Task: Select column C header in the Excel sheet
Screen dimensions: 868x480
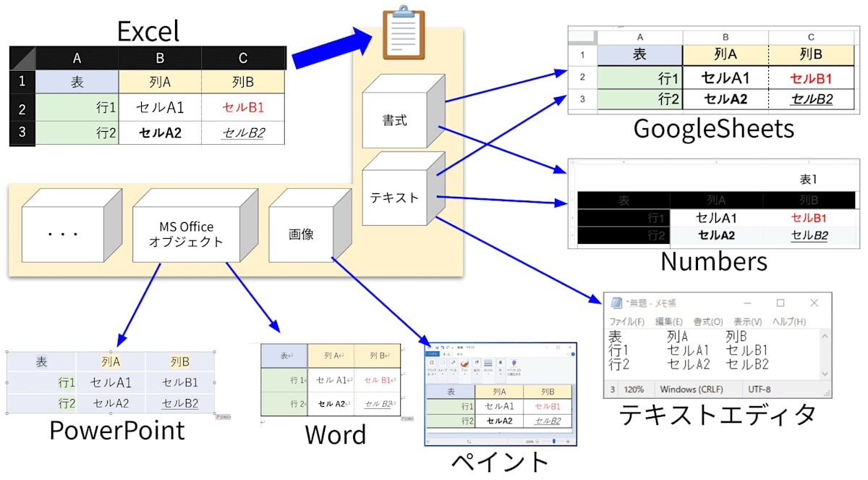Action: point(243,58)
